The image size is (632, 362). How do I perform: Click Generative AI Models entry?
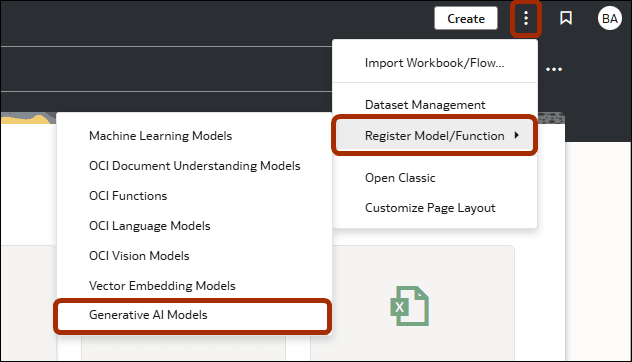pos(193,315)
